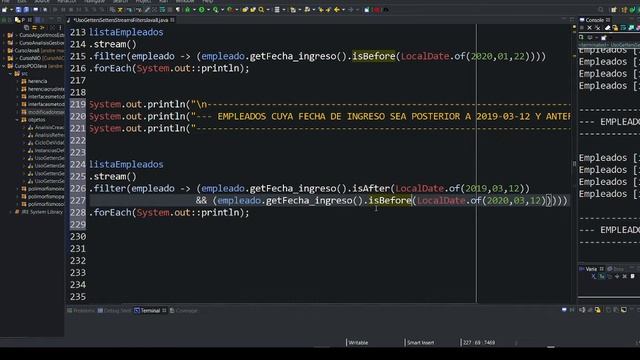Click Display Selected Console icon

[x=590, y=38]
